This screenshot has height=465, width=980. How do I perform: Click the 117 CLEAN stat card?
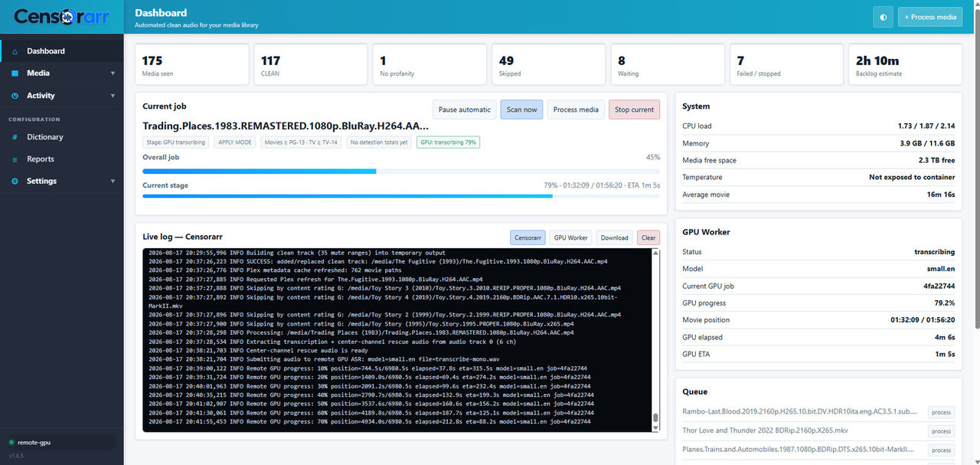[x=311, y=65]
